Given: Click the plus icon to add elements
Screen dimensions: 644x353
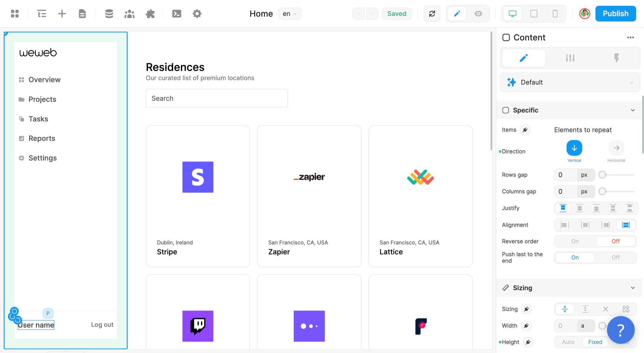Looking at the screenshot, I should [x=62, y=14].
